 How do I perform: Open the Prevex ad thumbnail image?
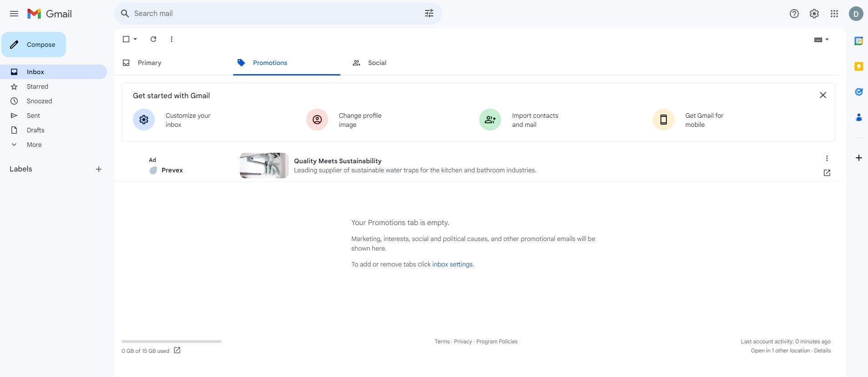click(x=264, y=166)
